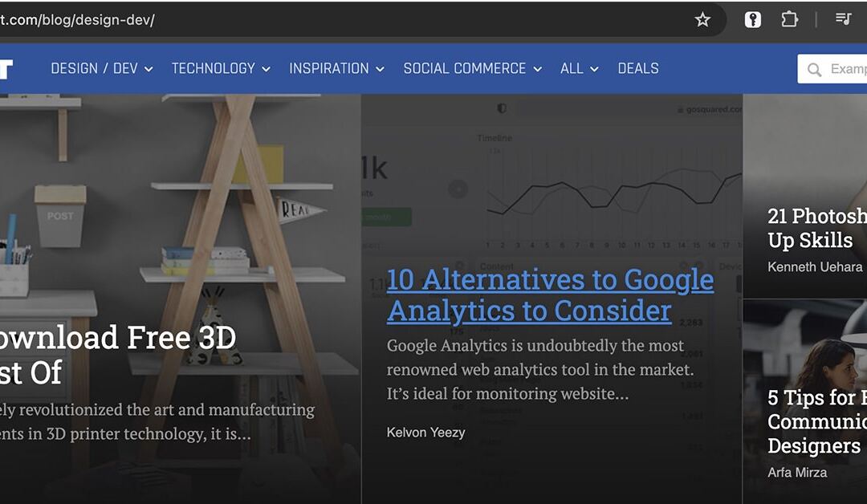867x504 pixels.
Task: View author Kelvon Yeezy's profile
Action: [425, 433]
